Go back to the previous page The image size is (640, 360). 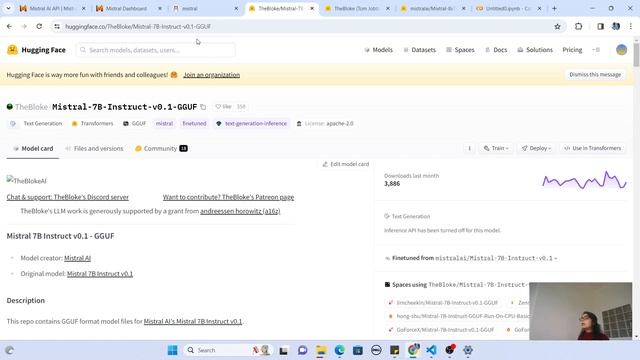point(9,27)
